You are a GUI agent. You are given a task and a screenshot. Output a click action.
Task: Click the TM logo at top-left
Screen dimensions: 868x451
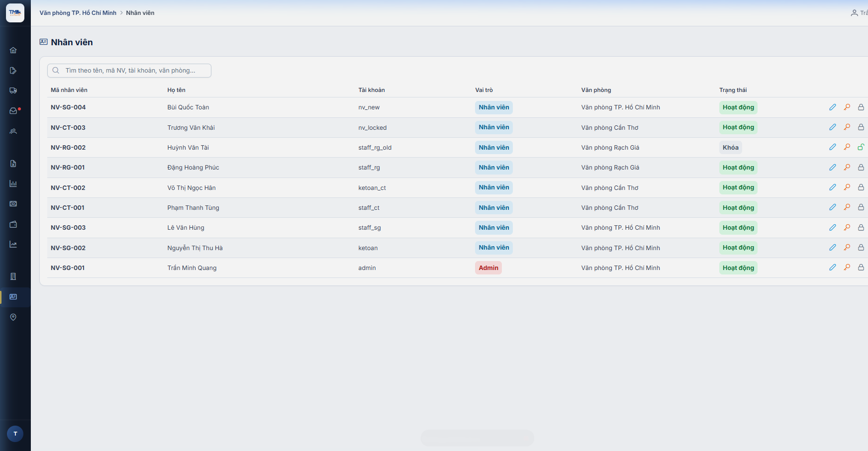click(x=15, y=13)
